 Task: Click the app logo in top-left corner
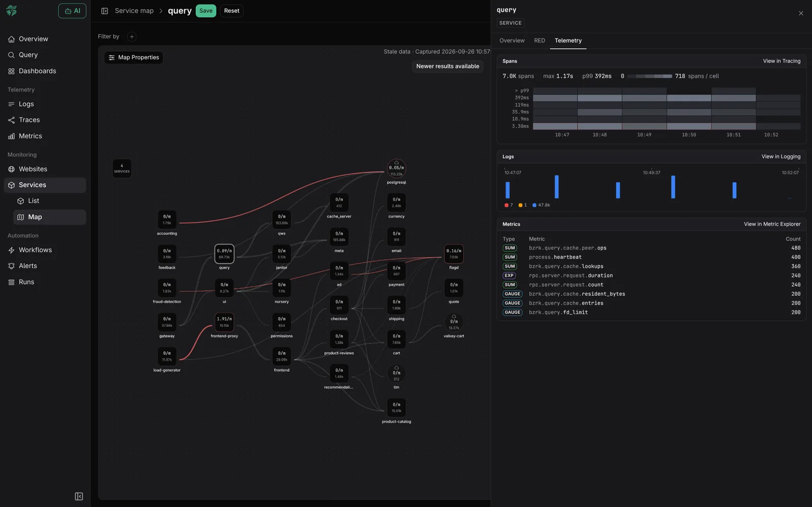[x=12, y=11]
